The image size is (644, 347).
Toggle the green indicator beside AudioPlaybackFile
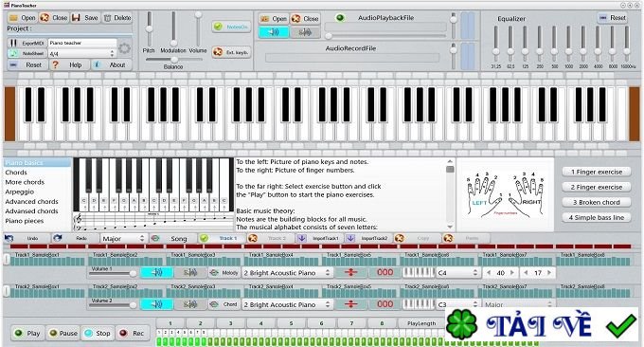tap(340, 18)
